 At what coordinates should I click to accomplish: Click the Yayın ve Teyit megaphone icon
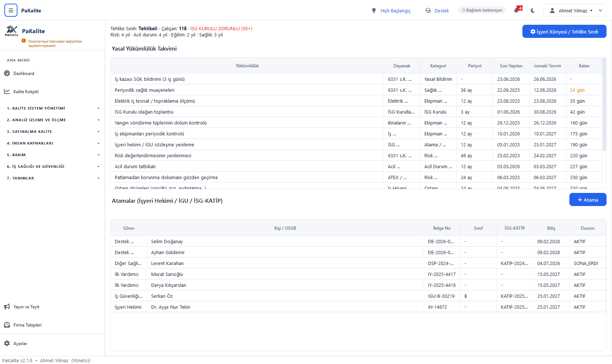tap(7, 307)
